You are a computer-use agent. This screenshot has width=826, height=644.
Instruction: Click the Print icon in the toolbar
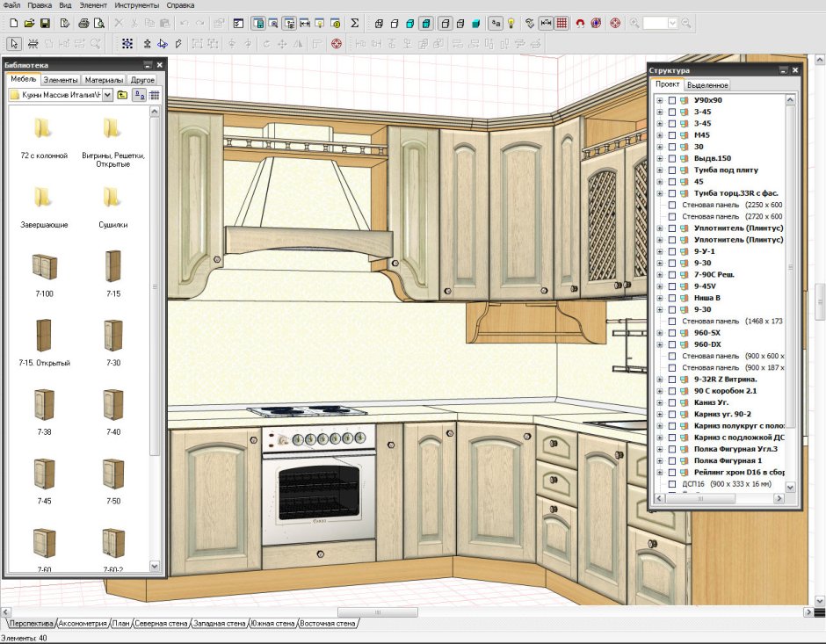83,22
